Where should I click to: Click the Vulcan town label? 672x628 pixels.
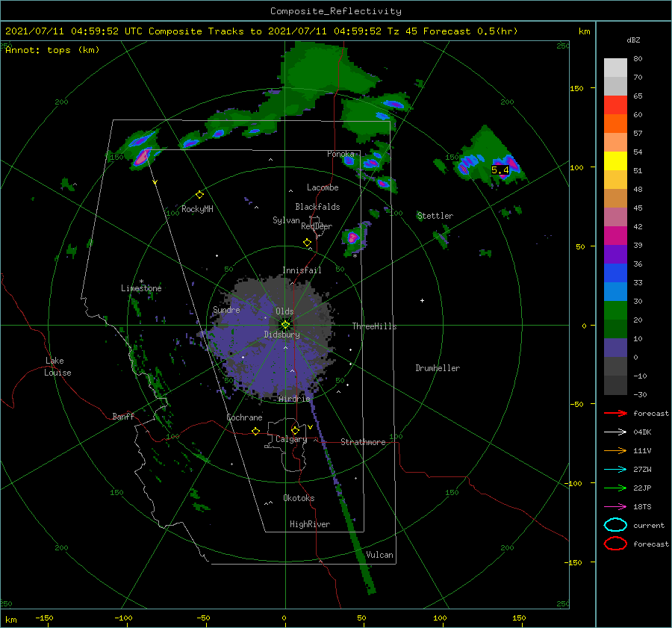click(x=379, y=555)
